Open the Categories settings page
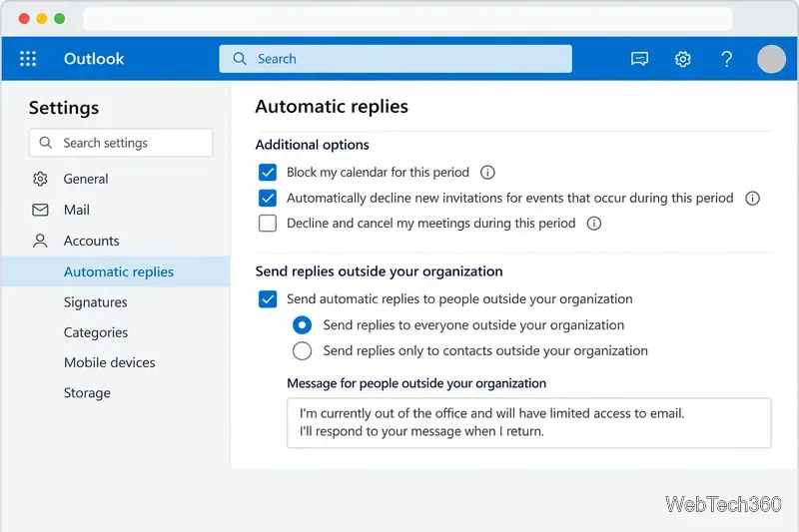 point(96,332)
